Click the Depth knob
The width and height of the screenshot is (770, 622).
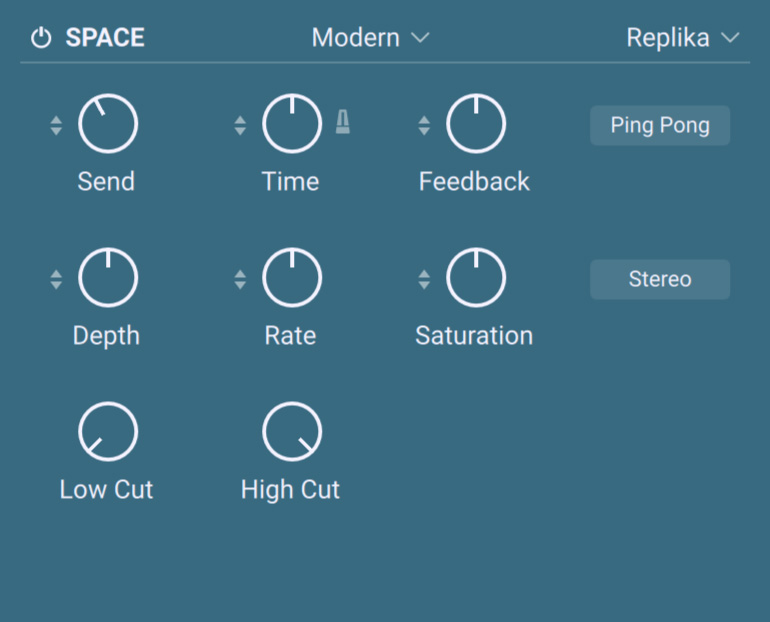[x=108, y=278]
